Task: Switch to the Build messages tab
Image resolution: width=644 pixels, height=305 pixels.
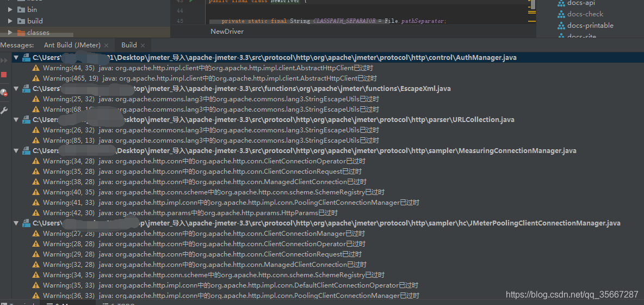Action: pos(129,45)
